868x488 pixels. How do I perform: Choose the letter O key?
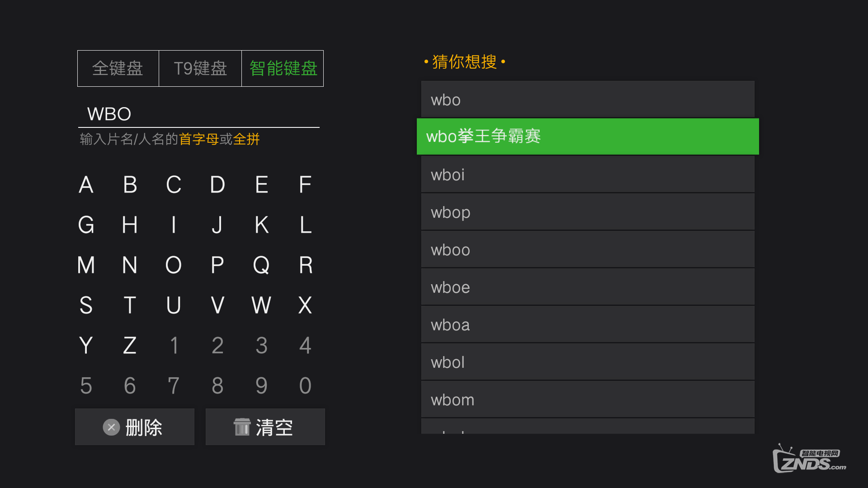[174, 265]
